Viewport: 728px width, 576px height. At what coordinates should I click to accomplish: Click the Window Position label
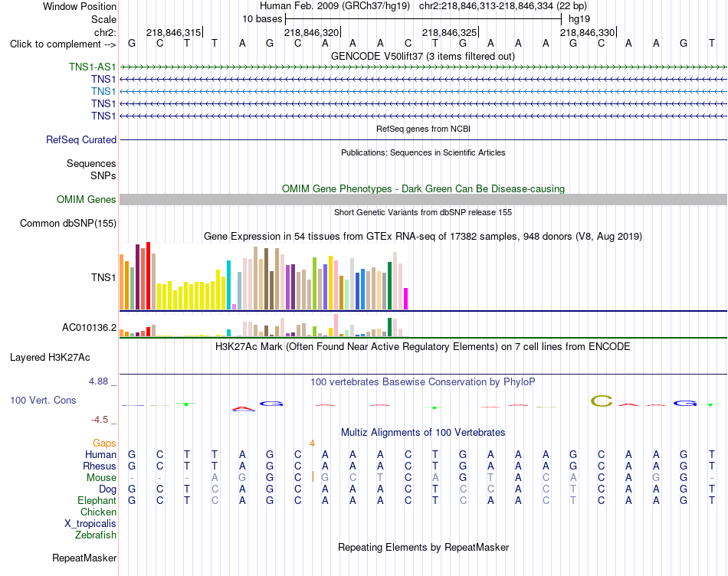pyautogui.click(x=80, y=6)
